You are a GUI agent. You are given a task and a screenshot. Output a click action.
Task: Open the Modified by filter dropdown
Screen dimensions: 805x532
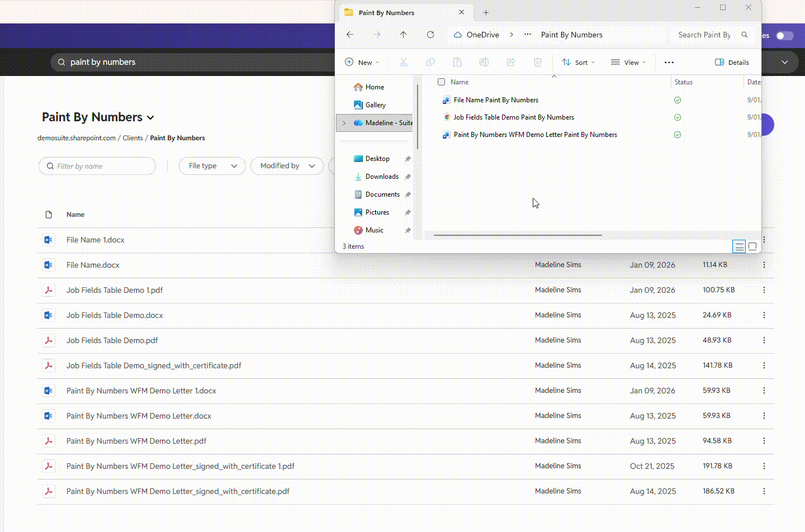(287, 166)
